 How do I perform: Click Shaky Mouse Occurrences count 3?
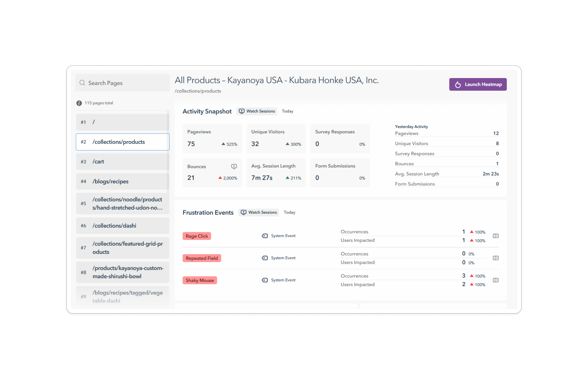(464, 276)
